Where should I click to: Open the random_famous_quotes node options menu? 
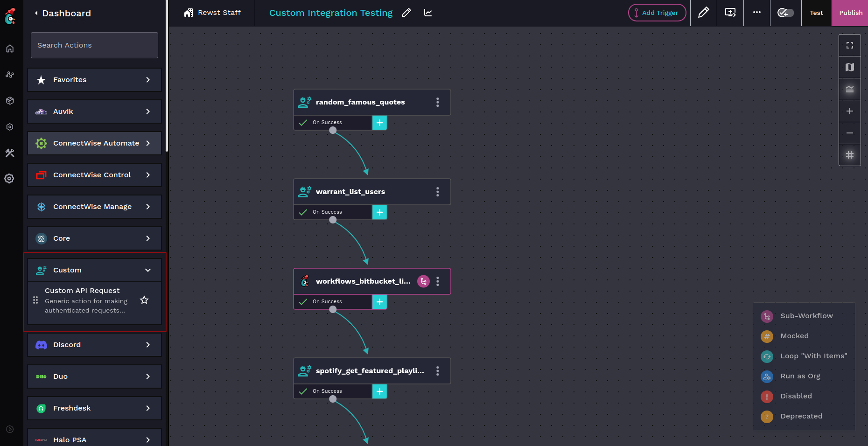437,102
